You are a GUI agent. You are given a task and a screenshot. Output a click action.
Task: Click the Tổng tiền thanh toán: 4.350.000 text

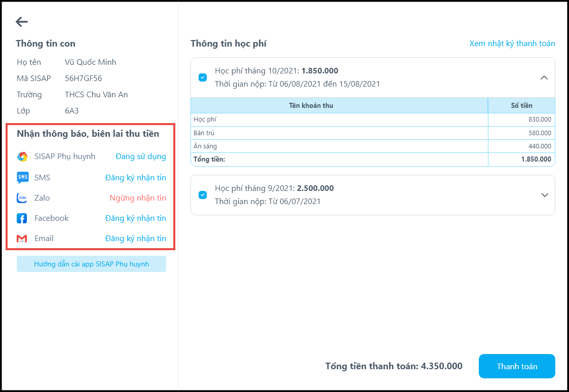coord(394,366)
